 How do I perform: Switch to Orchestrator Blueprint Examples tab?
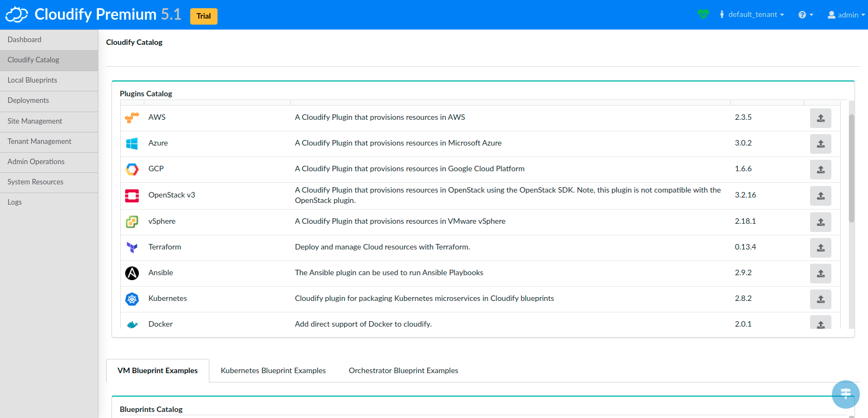click(x=403, y=370)
